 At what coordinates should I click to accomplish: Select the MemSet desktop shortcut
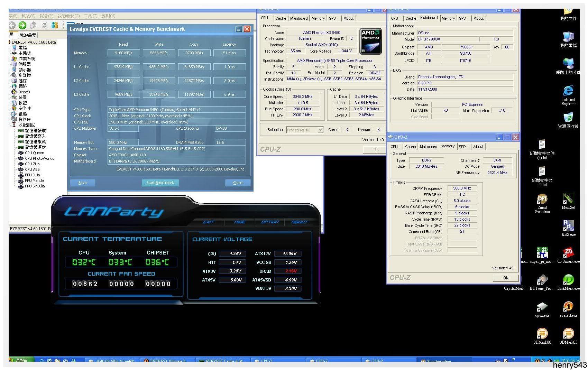pos(568,201)
